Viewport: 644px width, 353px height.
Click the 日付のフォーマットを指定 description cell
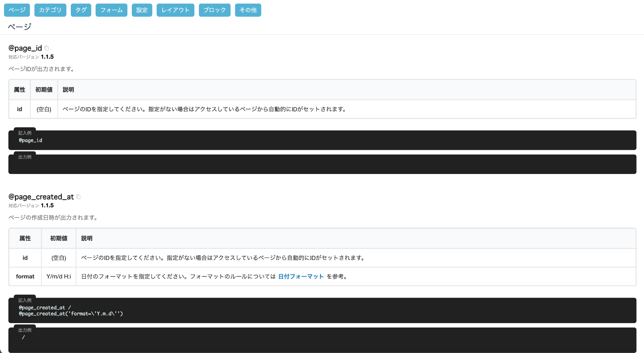pyautogui.click(x=356, y=276)
